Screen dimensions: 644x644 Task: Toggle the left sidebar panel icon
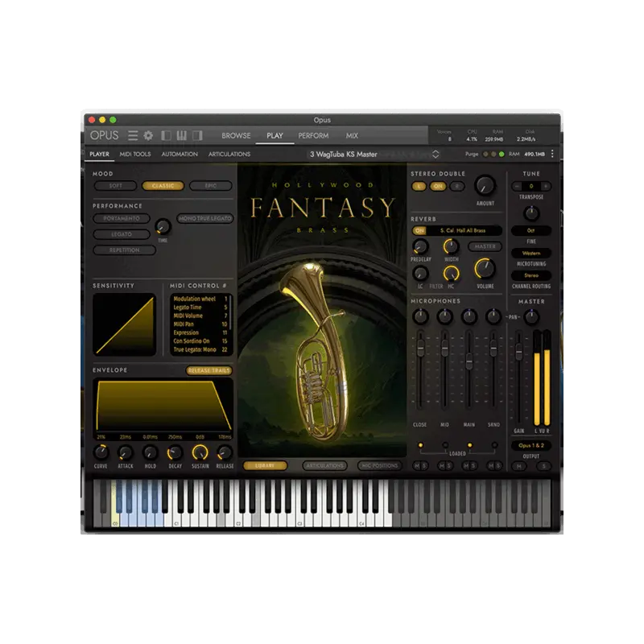[x=166, y=135]
